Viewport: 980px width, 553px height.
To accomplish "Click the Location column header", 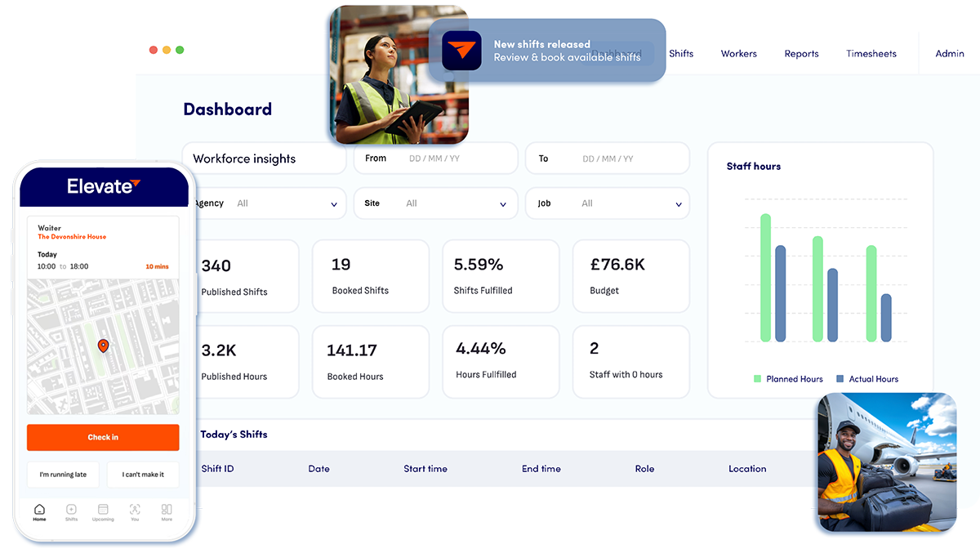I will click(x=747, y=469).
